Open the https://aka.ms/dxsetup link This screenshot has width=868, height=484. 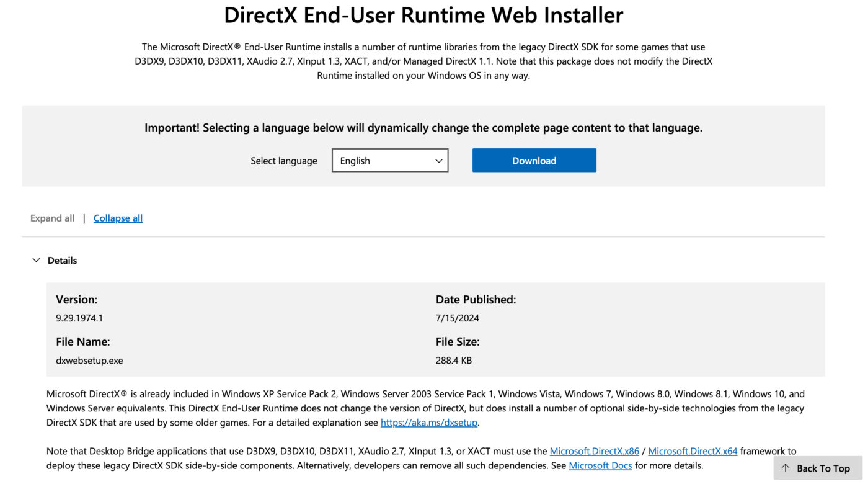pyautogui.click(x=429, y=423)
